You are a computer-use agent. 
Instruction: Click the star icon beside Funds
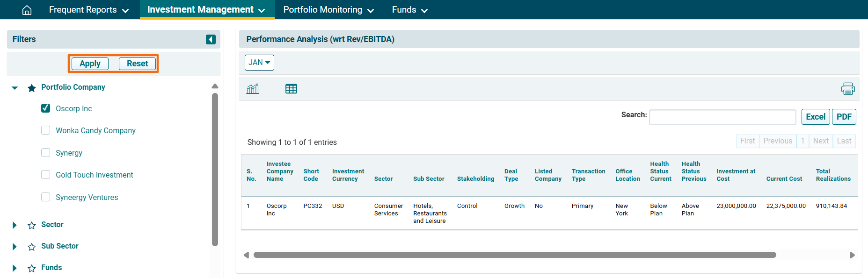32,268
